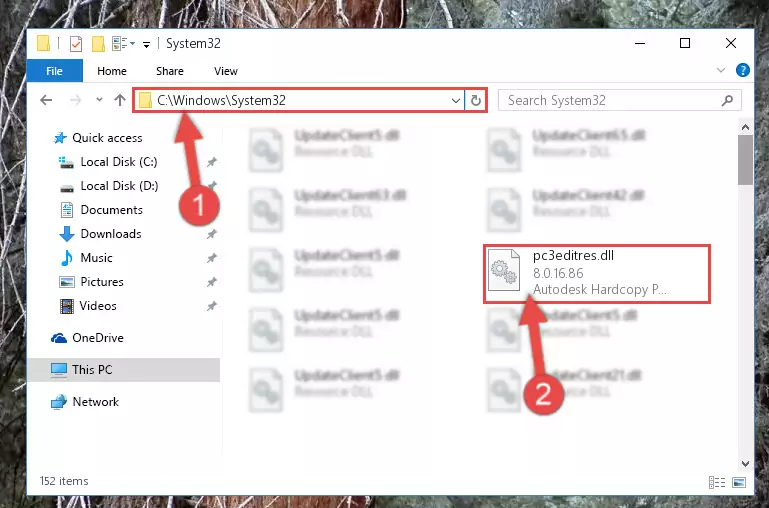Minimize the System32 window
This screenshot has height=508, width=769.
(640, 44)
